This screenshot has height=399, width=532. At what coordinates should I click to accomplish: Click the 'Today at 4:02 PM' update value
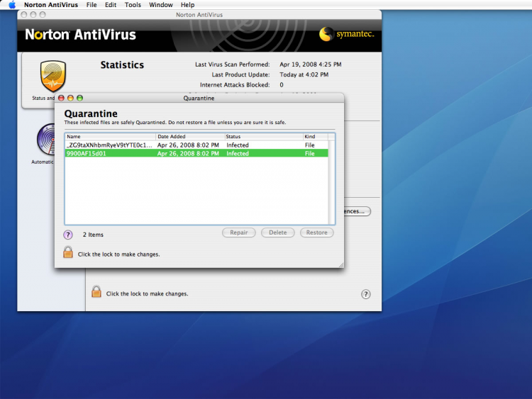(x=304, y=74)
